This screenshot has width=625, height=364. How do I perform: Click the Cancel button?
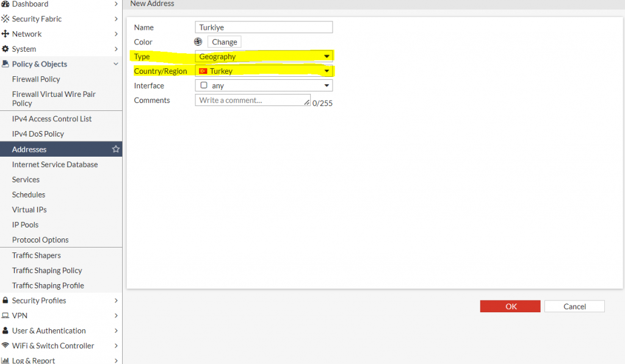pos(574,307)
